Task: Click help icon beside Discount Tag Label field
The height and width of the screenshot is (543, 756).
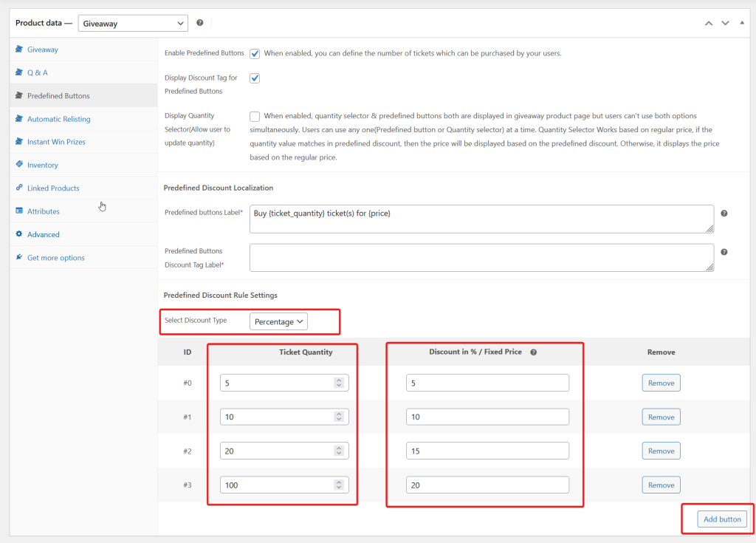Action: 724,252
